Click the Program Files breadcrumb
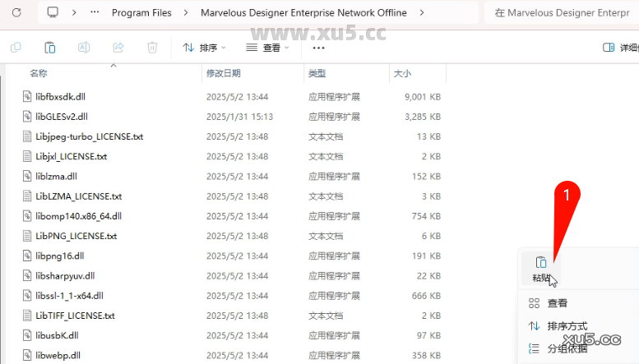639x364 pixels. pyautogui.click(x=140, y=12)
